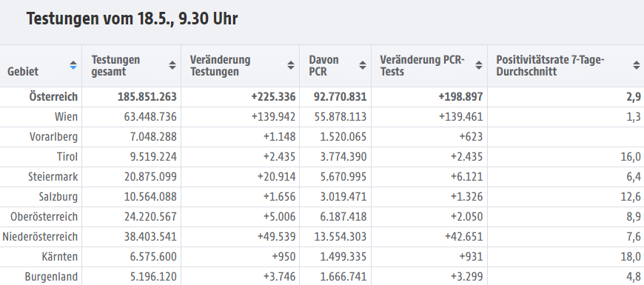Select the Burgenland row label
Image resolution: width=644 pixels, height=285 pixels.
(x=51, y=277)
